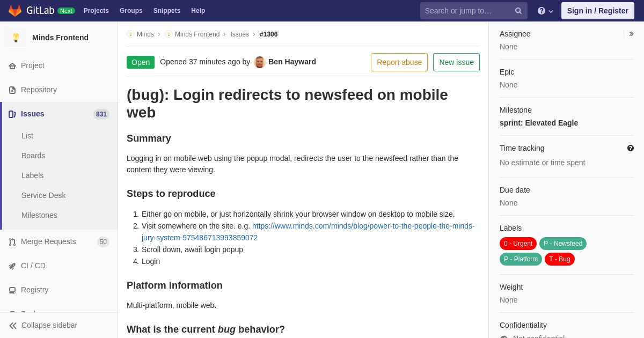Image resolution: width=644 pixels, height=338 pixels.
Task: Click the Next badge beside GitLab
Action: pyautogui.click(x=66, y=11)
